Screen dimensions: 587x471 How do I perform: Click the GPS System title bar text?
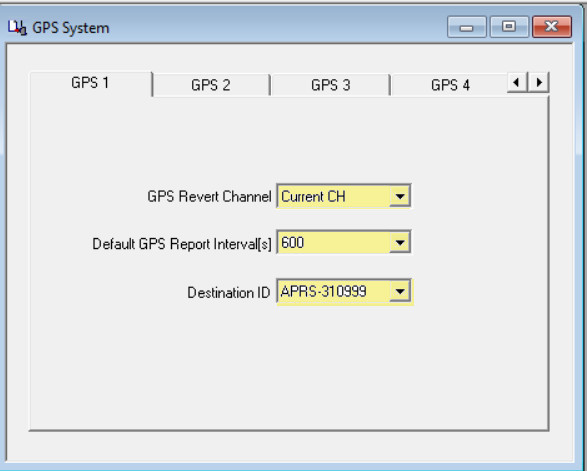[x=71, y=28]
